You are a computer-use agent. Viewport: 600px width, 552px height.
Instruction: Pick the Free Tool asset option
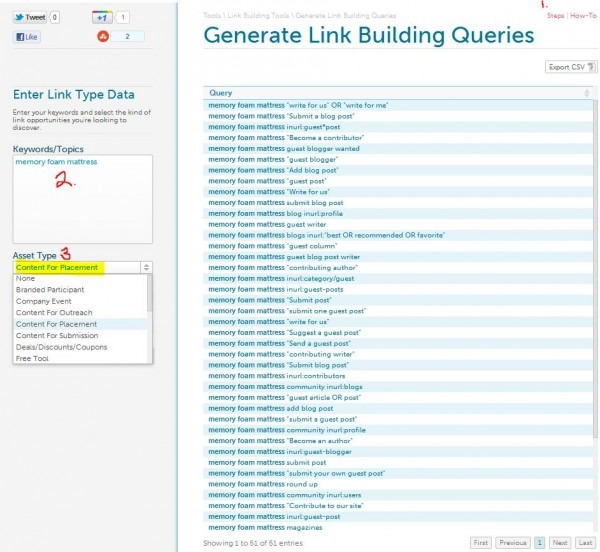[x=33, y=358]
